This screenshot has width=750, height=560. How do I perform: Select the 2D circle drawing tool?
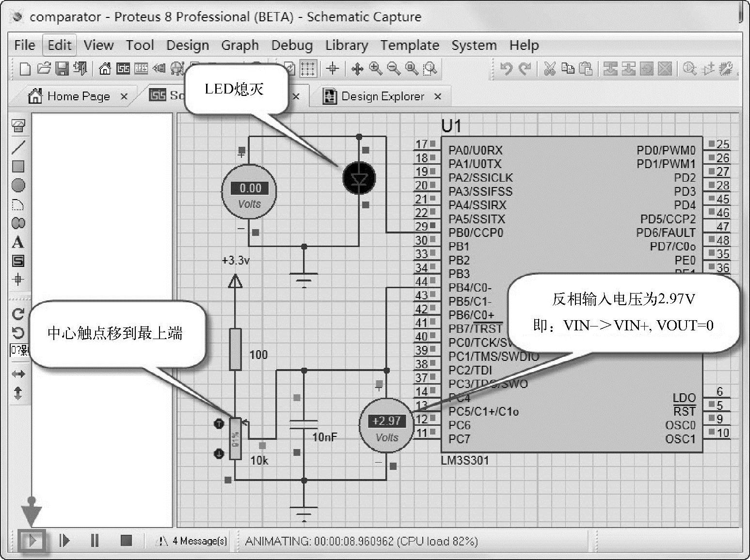[18, 185]
